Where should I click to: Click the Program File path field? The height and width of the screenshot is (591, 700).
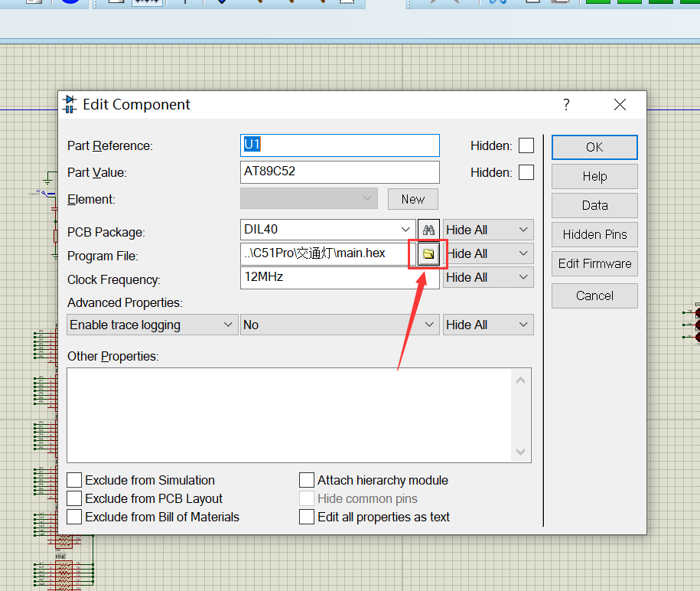(x=328, y=253)
